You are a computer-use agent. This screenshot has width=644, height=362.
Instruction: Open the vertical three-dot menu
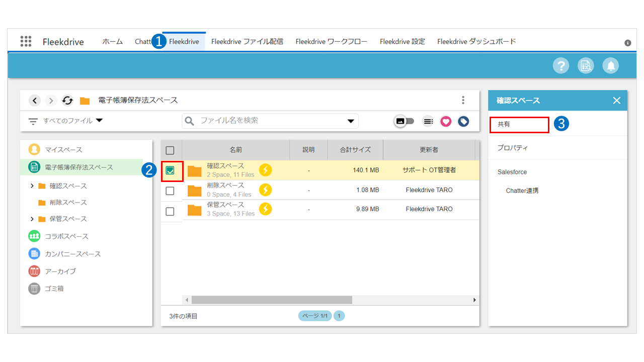[463, 100]
